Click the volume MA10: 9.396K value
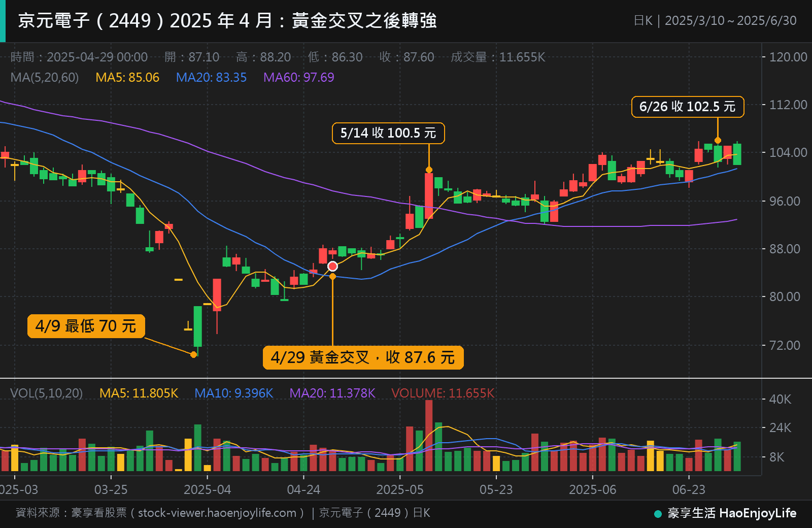Image resolution: width=812 pixels, height=528 pixels. tap(234, 393)
